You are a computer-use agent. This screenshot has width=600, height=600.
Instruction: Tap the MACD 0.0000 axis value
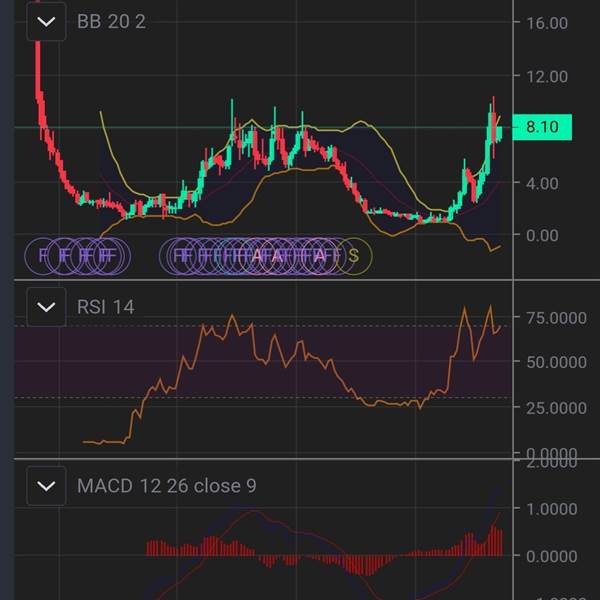pos(552,556)
